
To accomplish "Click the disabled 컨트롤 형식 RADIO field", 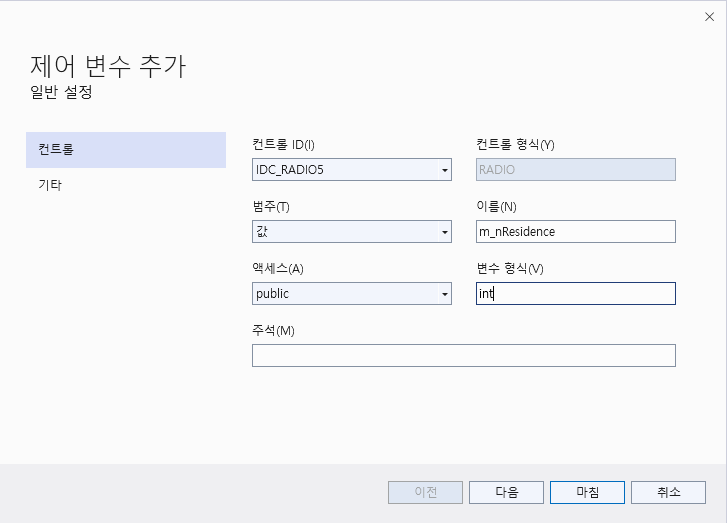I will tap(575, 170).
